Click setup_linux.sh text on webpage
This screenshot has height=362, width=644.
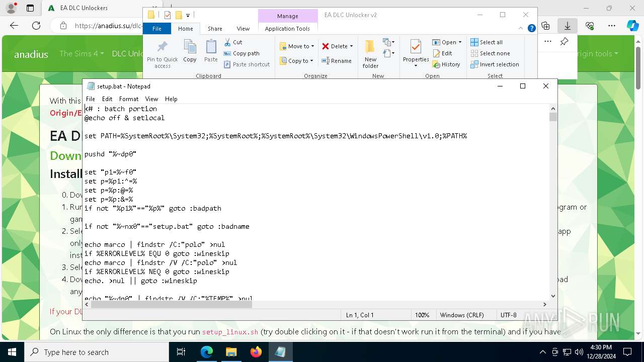[230, 332]
